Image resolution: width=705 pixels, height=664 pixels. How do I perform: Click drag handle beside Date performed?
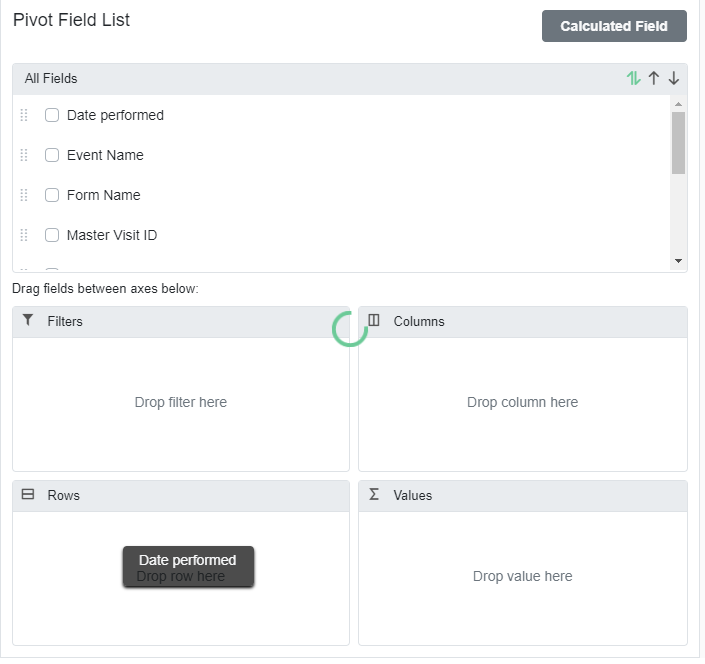click(24, 115)
